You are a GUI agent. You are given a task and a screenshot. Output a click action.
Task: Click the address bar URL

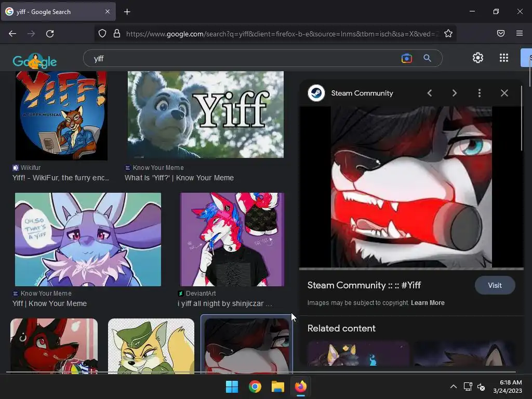click(x=282, y=34)
